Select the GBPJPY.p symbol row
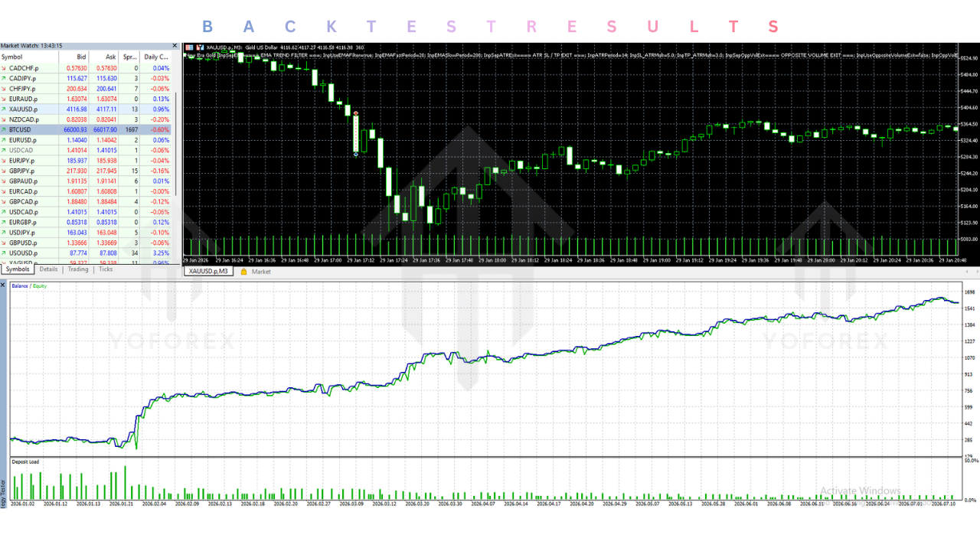Image resolution: width=980 pixels, height=551 pixels. tap(86, 171)
